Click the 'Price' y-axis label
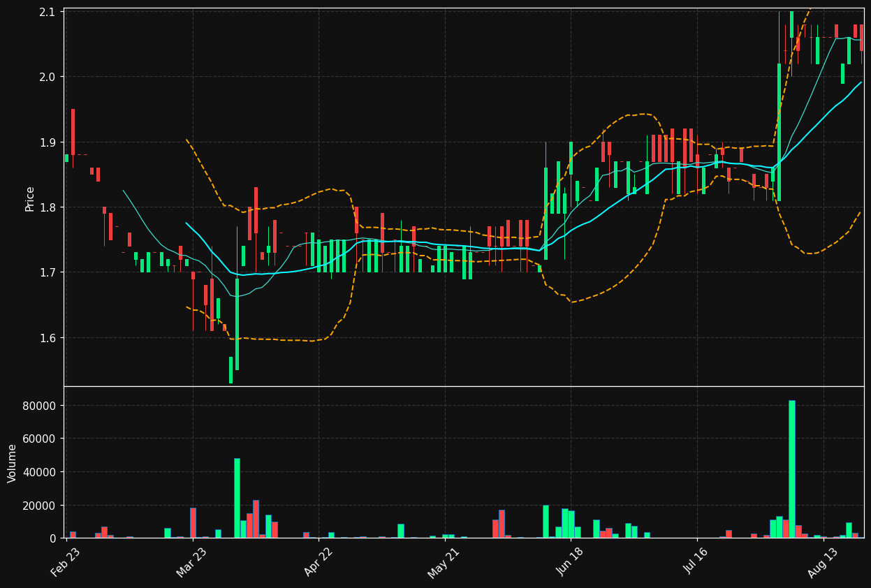 click(x=30, y=198)
